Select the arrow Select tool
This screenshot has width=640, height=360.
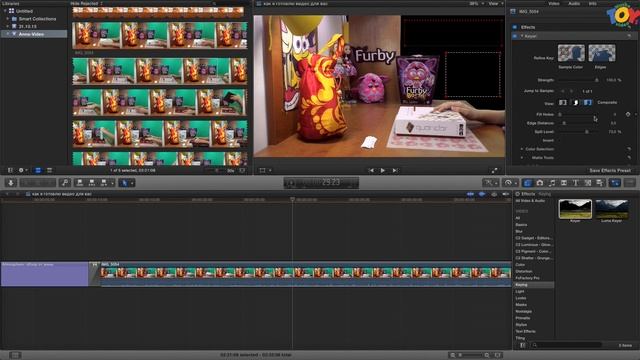tap(124, 183)
